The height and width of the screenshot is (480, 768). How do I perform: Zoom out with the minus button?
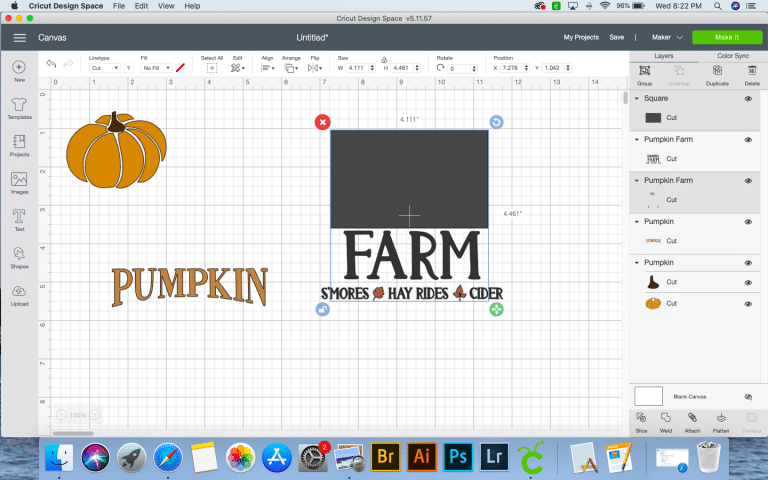[61, 415]
